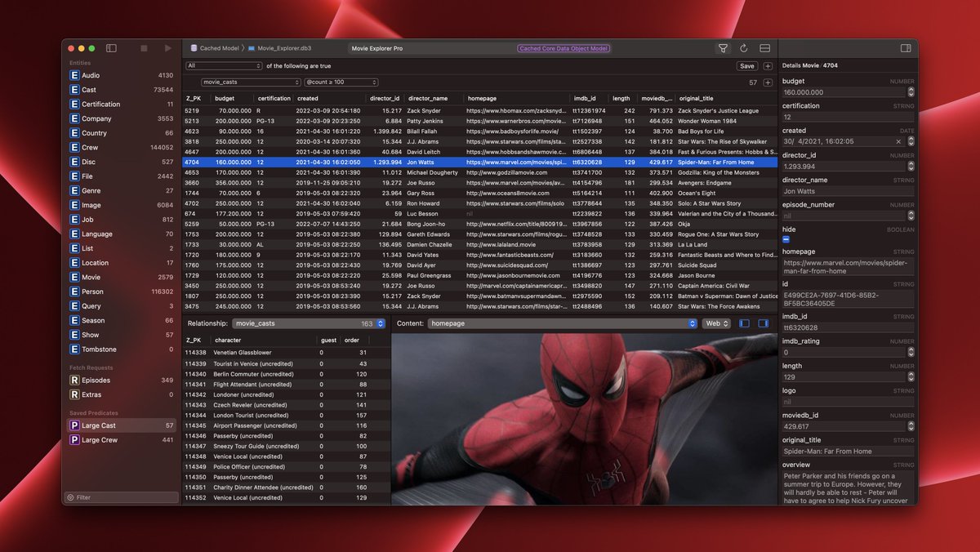Toggle the left sidebar icon

(x=112, y=49)
